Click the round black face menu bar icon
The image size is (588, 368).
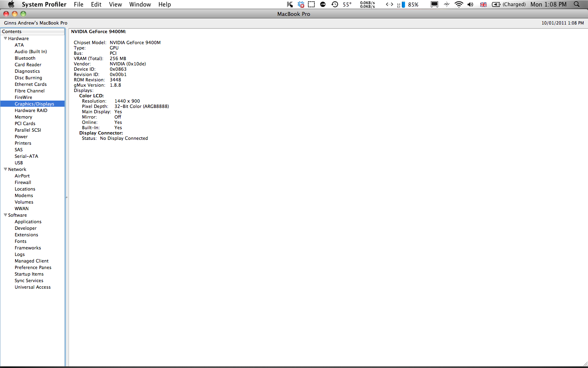323,4
